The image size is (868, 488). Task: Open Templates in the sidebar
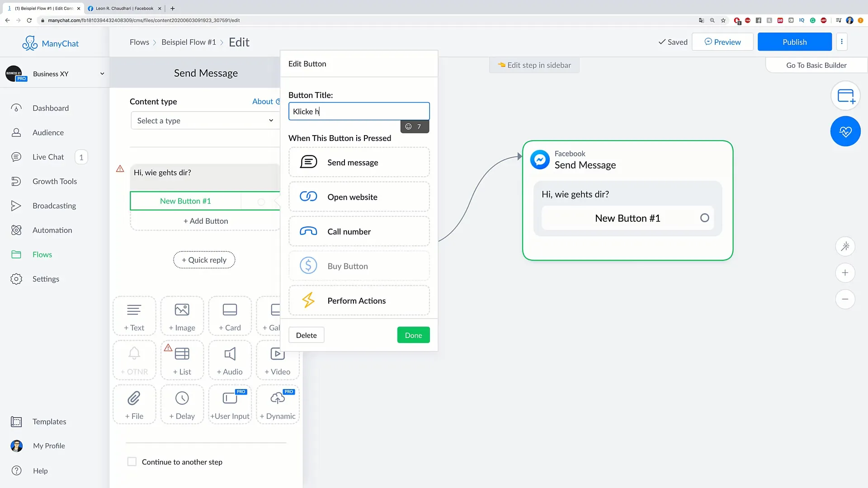(x=49, y=422)
